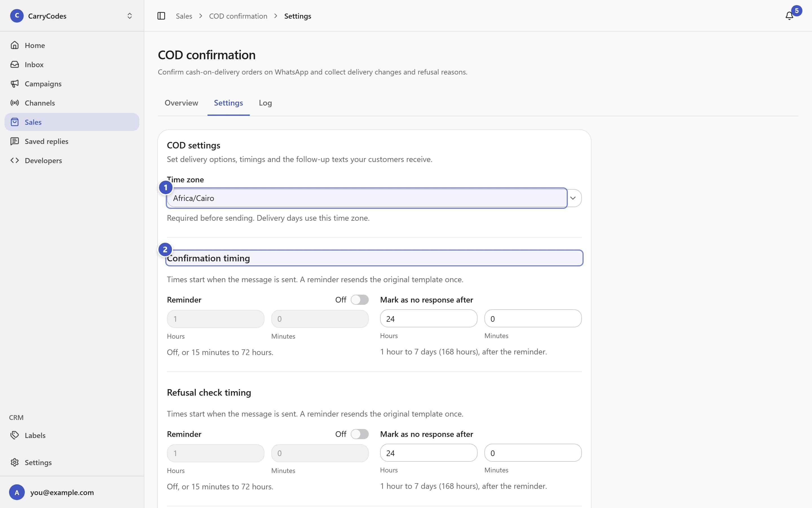
Task: Enable the Confirmation timing Reminder toggle
Action: (x=359, y=300)
